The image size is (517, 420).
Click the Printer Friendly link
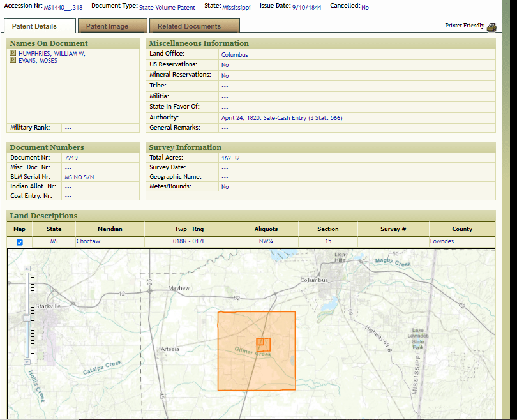[464, 26]
